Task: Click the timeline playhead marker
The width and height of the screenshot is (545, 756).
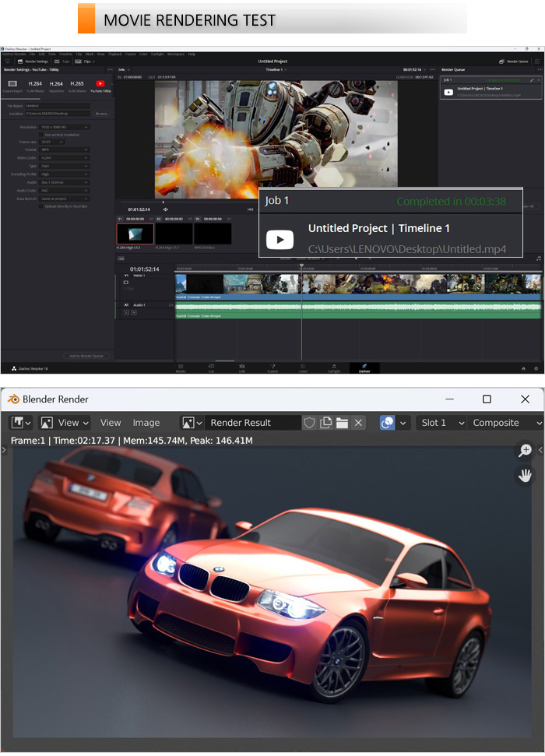Action: (x=301, y=265)
